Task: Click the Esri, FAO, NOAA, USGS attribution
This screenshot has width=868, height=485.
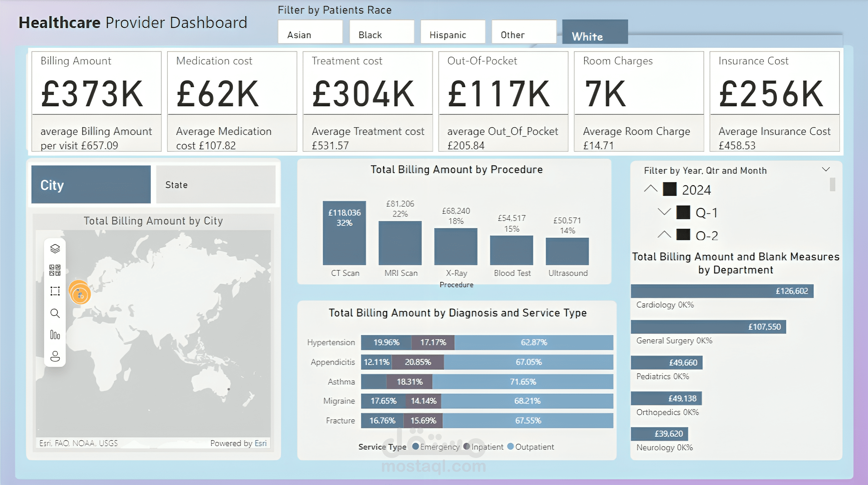Action: click(79, 443)
